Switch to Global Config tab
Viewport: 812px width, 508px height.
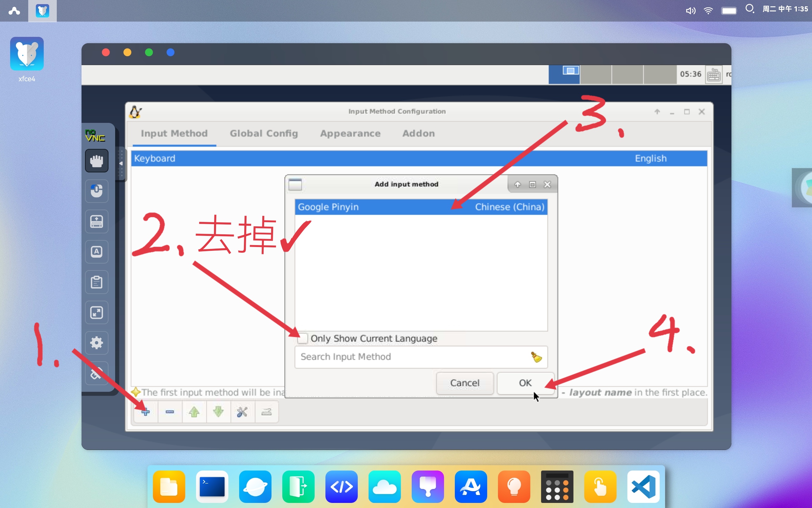264,133
